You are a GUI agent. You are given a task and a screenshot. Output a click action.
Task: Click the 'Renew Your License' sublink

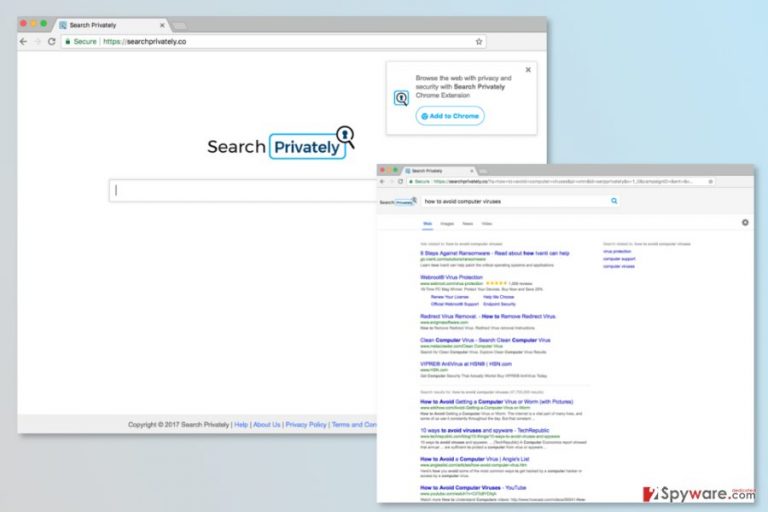[x=450, y=297]
